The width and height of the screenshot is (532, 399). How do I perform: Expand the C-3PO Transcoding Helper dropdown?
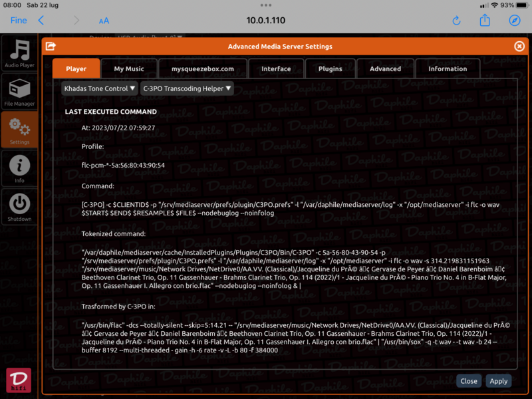187,88
